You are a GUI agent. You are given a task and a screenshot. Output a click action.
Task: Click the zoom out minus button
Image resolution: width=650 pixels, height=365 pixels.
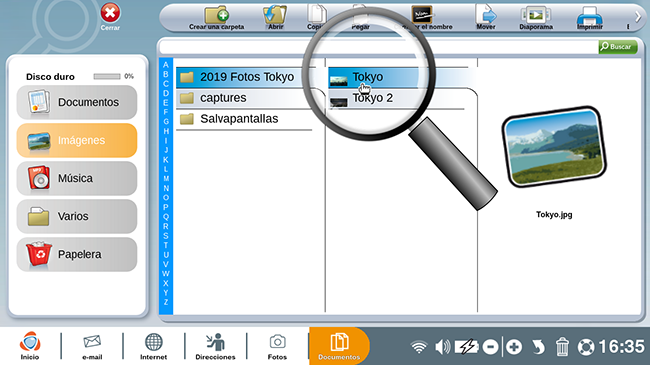click(x=490, y=347)
